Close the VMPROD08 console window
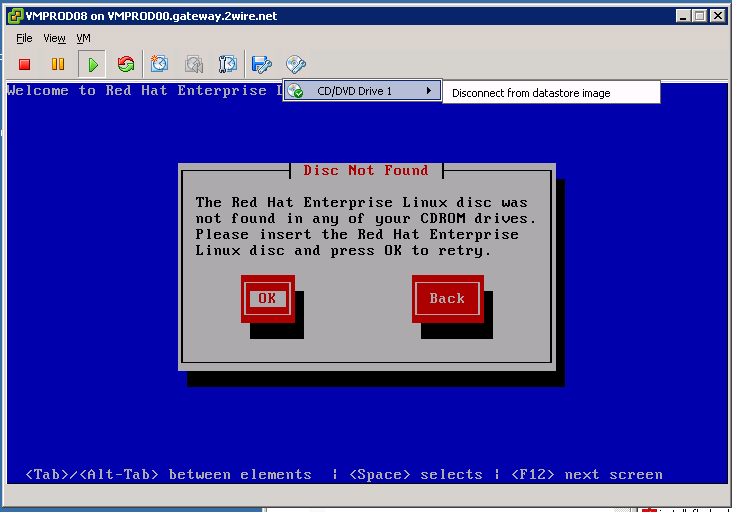Viewport: 732px width, 512px height. coord(718,16)
